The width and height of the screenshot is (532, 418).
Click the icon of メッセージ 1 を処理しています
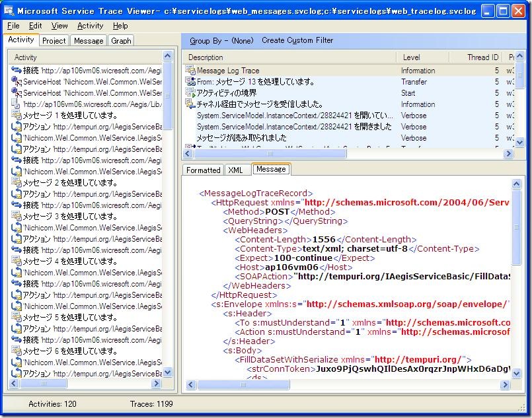(x=17, y=115)
